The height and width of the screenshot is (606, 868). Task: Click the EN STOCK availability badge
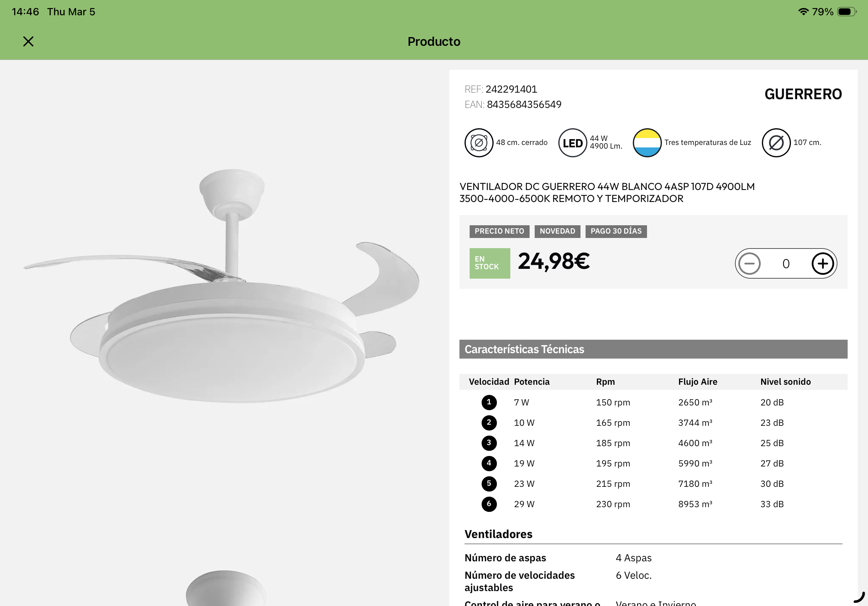(x=489, y=263)
